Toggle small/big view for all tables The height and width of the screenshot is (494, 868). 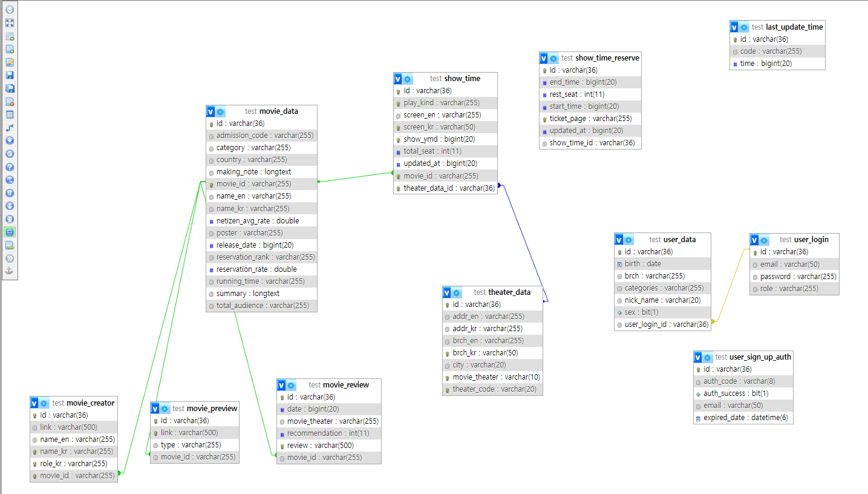pyautogui.click(x=10, y=206)
